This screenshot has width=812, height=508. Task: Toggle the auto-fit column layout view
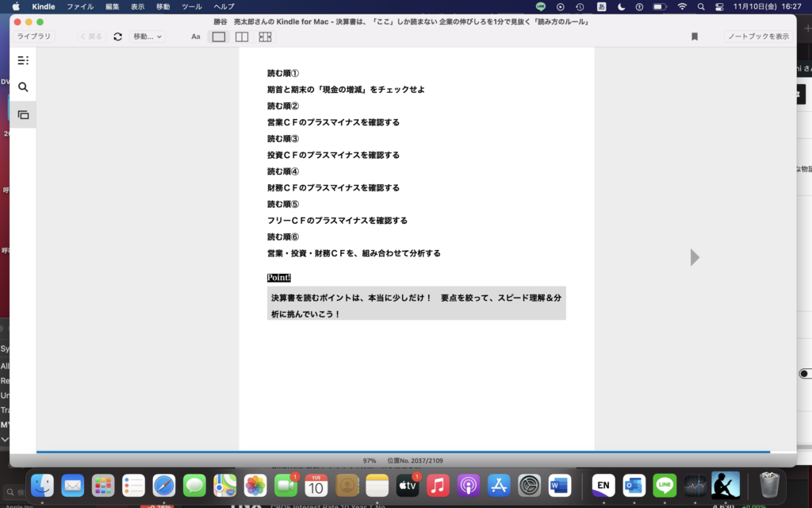pos(265,37)
